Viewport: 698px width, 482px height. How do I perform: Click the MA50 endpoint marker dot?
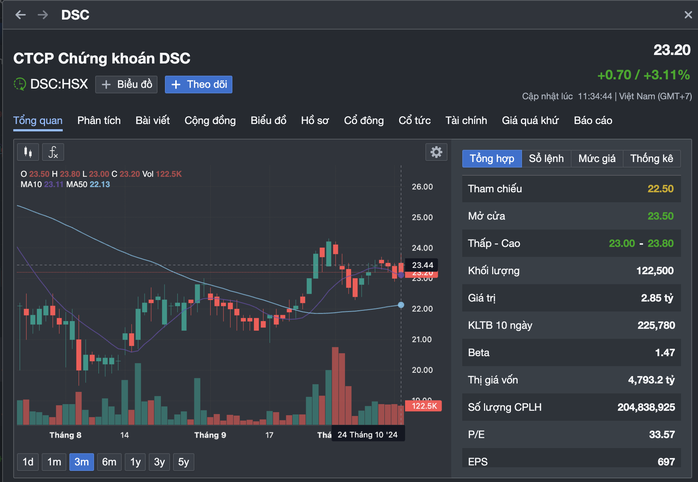point(401,305)
